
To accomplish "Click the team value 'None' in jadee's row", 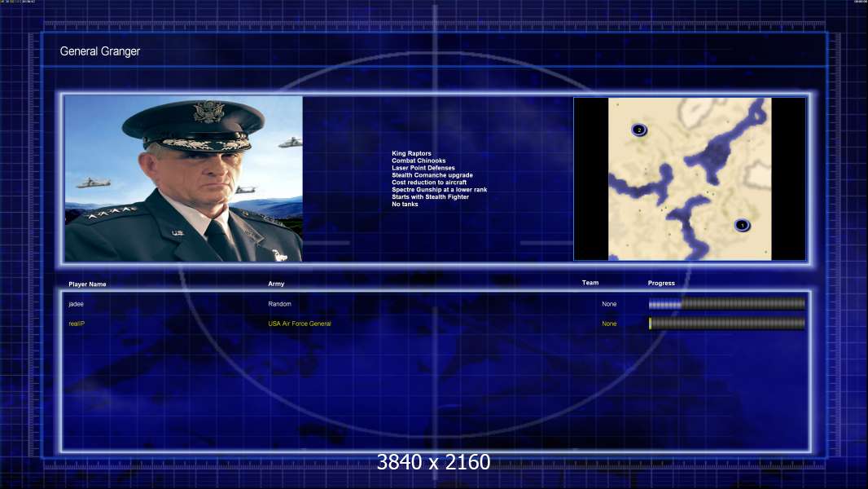I will pyautogui.click(x=609, y=304).
